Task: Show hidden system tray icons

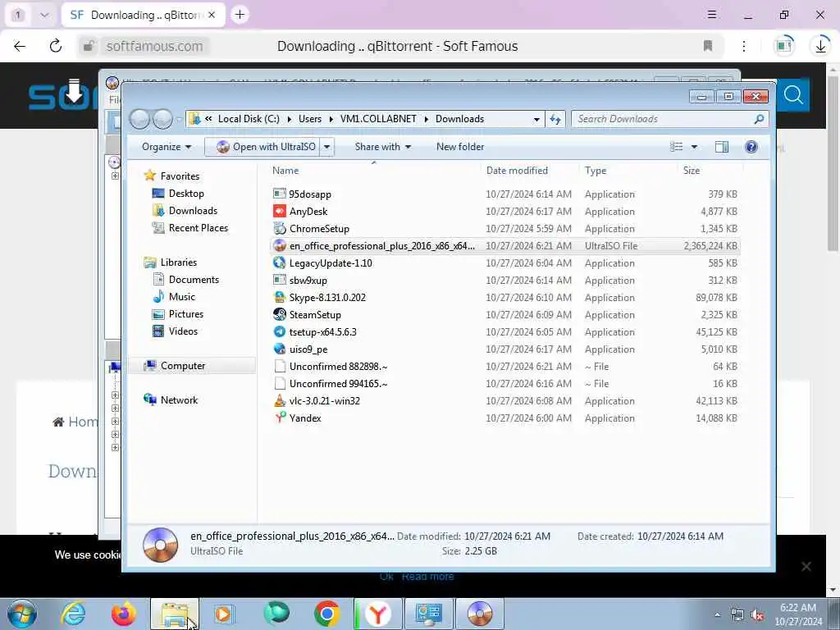Action: pyautogui.click(x=717, y=615)
